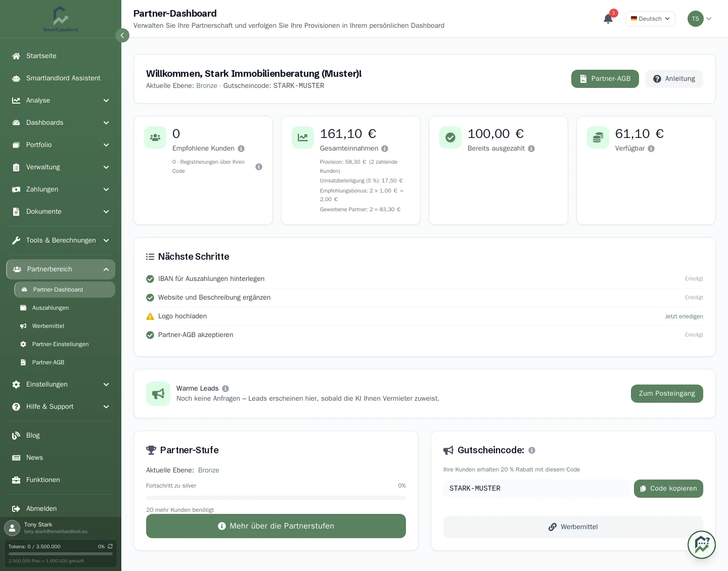
Task: Show info for Bereits ausgezahlt
Action: 531,149
